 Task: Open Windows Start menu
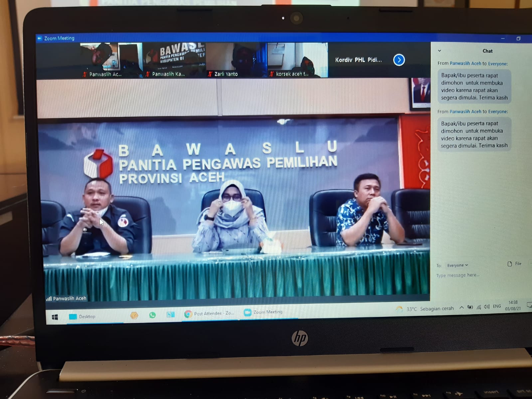55,317
